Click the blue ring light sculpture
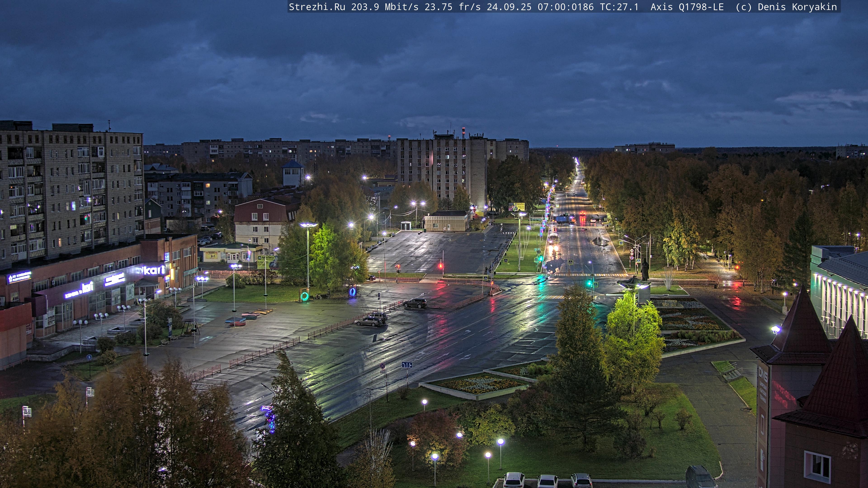This screenshot has height=488, width=868. (353, 292)
